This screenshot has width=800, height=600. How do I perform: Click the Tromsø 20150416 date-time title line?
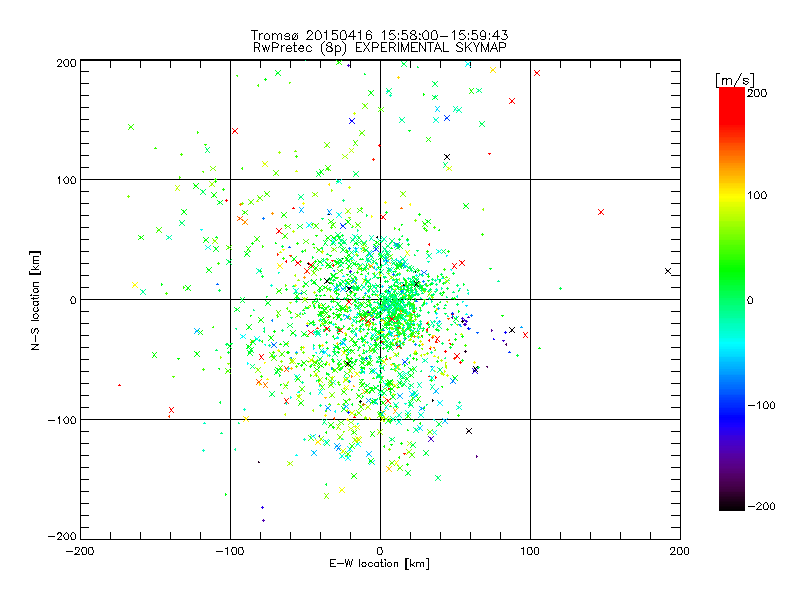point(379,35)
